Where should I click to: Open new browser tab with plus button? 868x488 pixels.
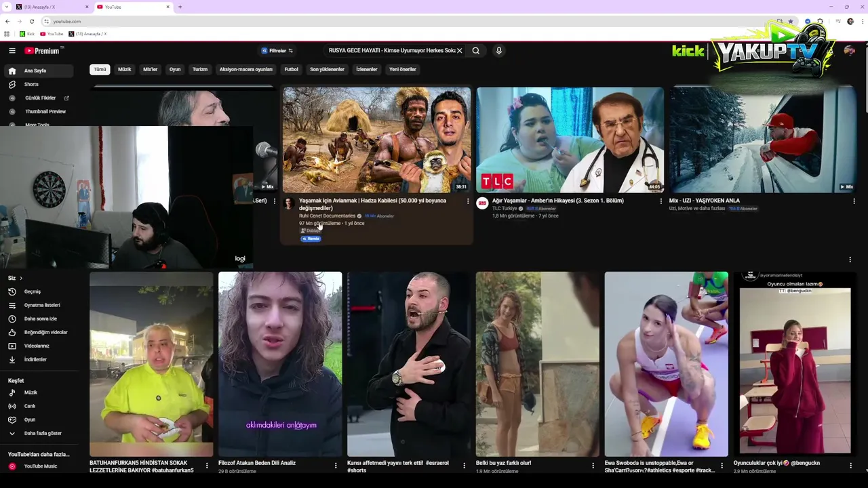(180, 7)
